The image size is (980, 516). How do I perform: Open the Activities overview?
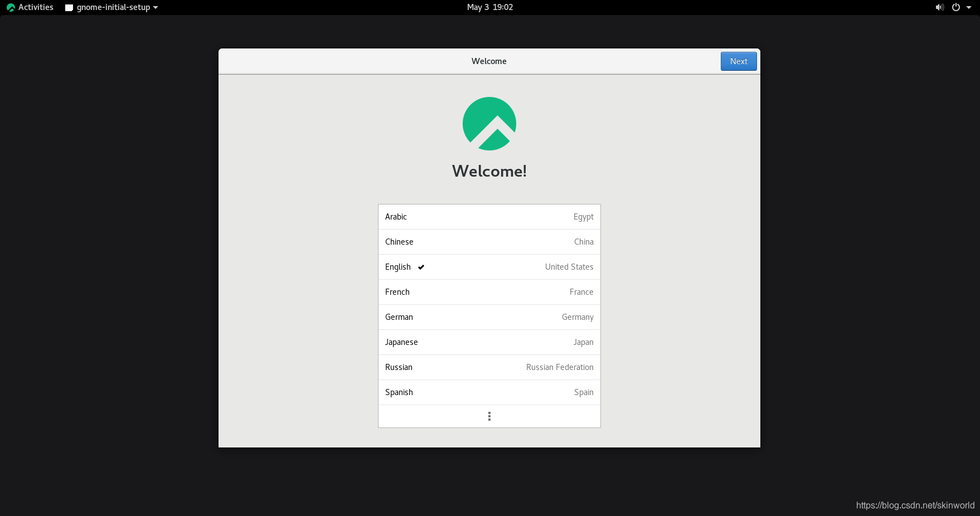pyautogui.click(x=30, y=7)
